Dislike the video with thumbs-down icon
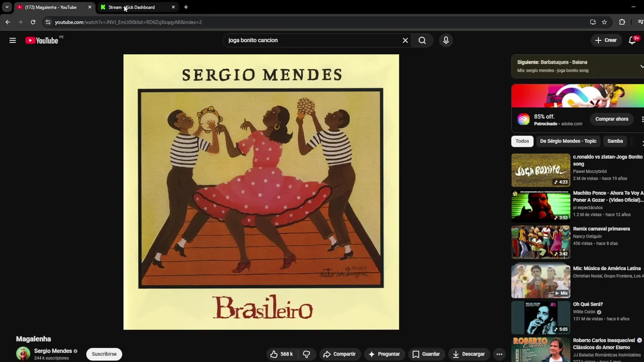Screen dimensions: 644x362 coord(306,354)
